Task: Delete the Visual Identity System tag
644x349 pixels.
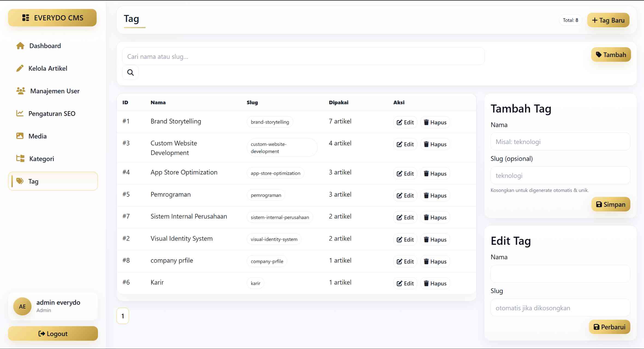Action: (435, 240)
